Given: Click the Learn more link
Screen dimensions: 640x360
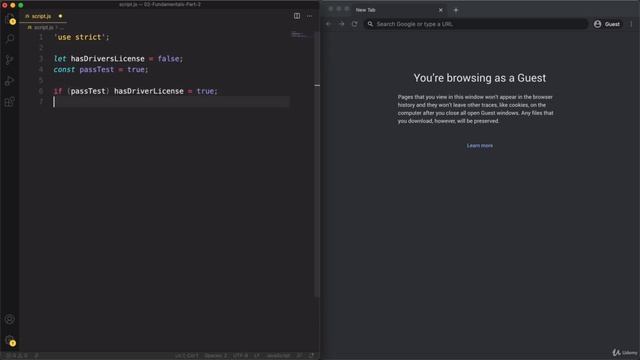Looking at the screenshot, I should pos(480,146).
